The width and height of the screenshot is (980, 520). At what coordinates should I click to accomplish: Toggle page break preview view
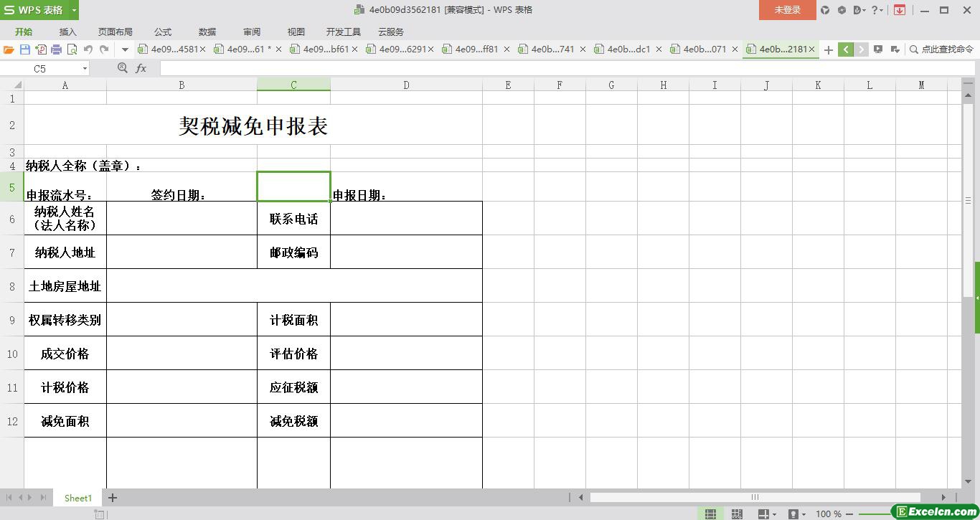coord(737,514)
